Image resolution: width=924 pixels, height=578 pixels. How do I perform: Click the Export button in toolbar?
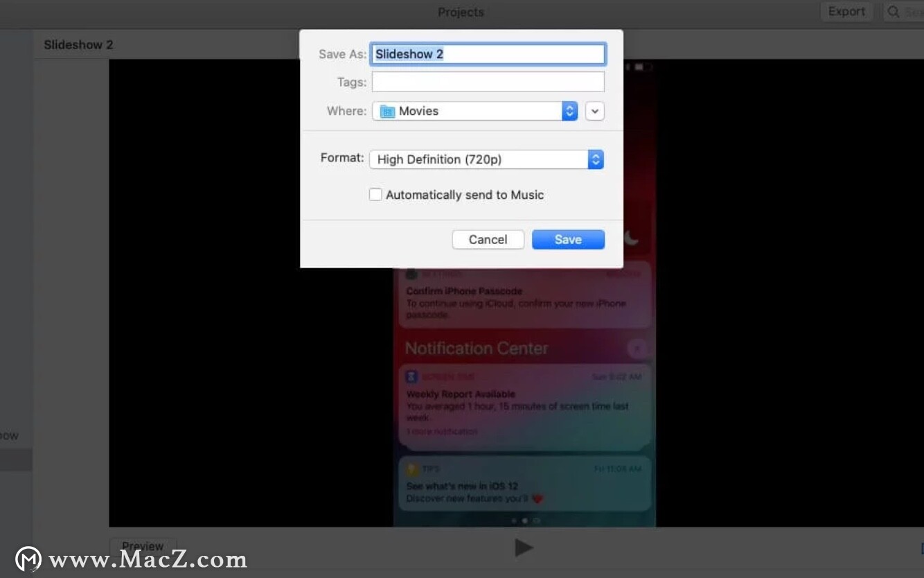tap(846, 12)
